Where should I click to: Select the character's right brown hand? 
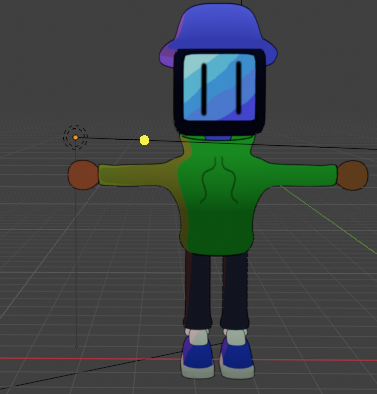click(353, 175)
